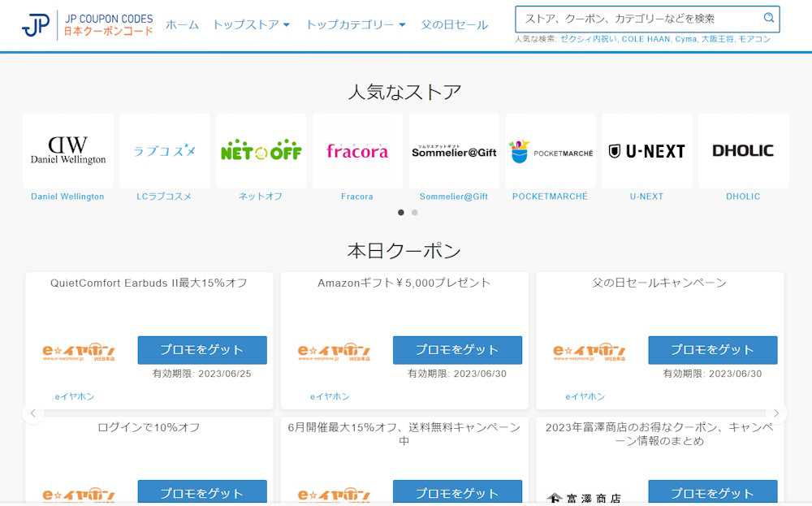
Task: Click Amazonギフト￥5,000プレゼント title
Action: tap(404, 283)
